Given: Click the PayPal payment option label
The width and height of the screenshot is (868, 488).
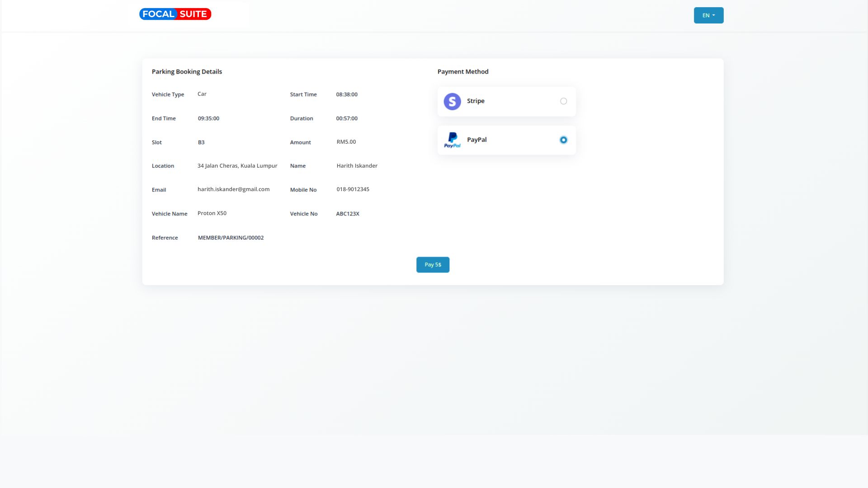Looking at the screenshot, I should [476, 140].
